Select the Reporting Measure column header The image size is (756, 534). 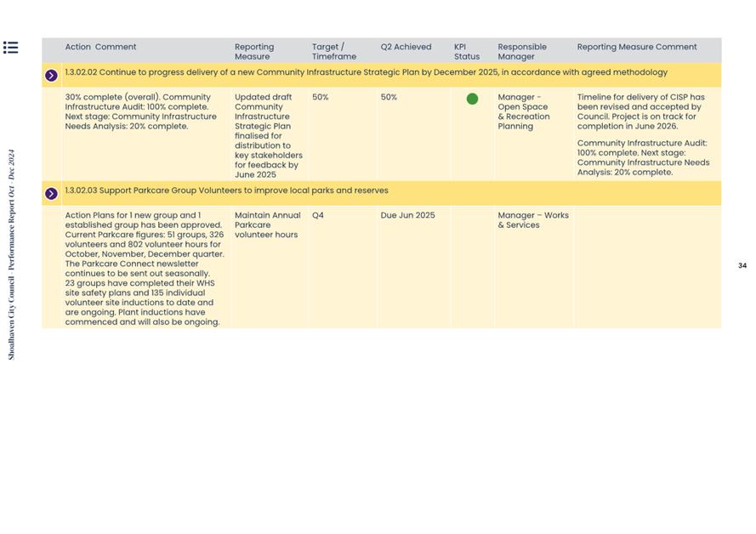coord(254,52)
